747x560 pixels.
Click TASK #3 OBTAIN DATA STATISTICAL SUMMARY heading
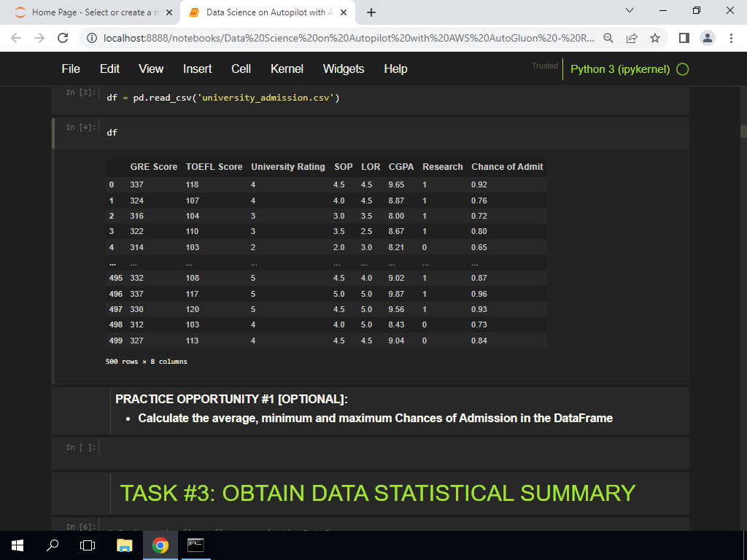point(378,494)
